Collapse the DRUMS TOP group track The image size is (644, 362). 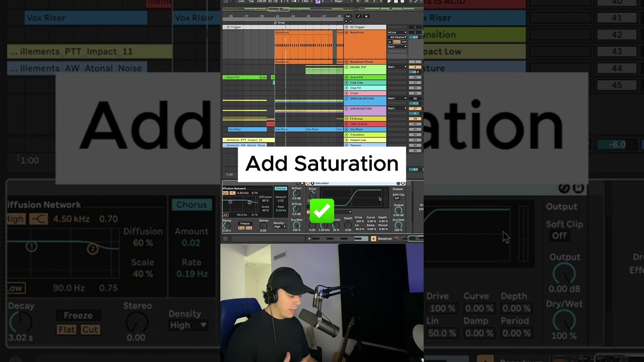[x=347, y=67]
